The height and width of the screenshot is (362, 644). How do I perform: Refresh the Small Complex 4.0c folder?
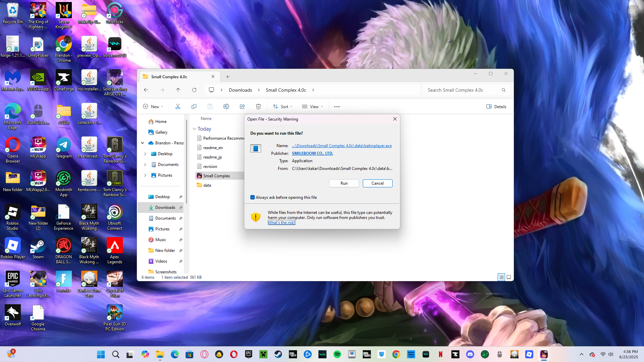[x=194, y=90]
